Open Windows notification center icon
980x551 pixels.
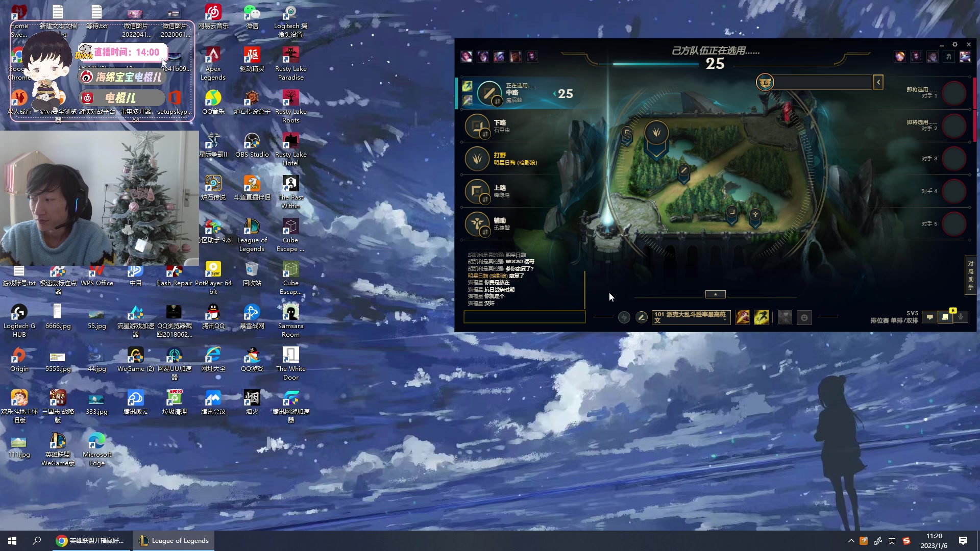pos(963,541)
